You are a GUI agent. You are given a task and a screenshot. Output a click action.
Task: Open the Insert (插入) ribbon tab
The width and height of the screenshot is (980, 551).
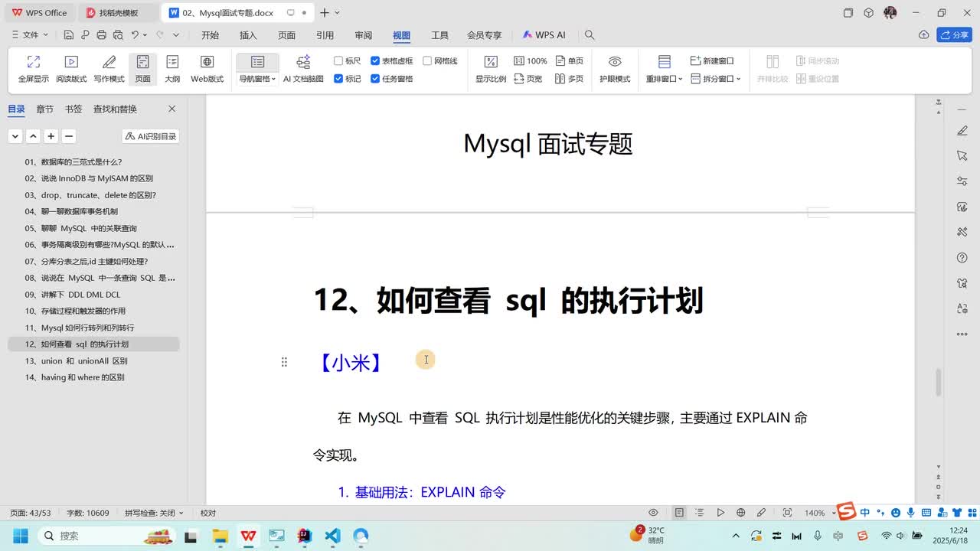(x=248, y=35)
